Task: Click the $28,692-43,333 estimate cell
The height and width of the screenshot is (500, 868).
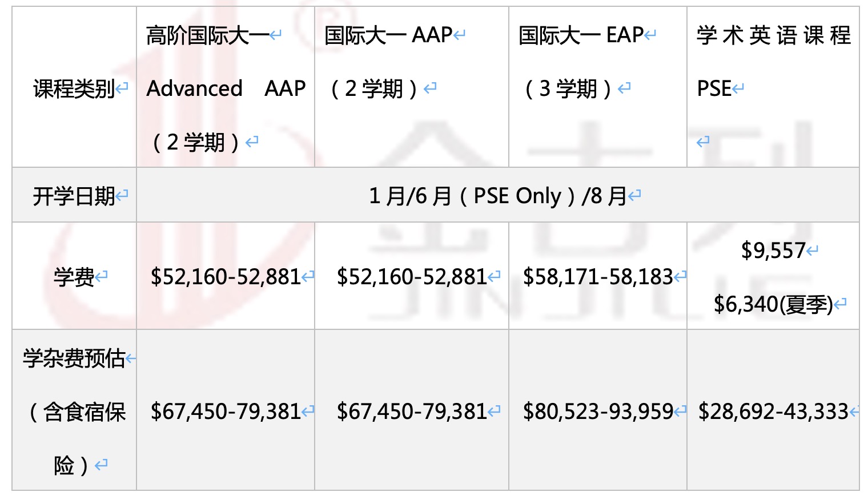Action: click(773, 411)
